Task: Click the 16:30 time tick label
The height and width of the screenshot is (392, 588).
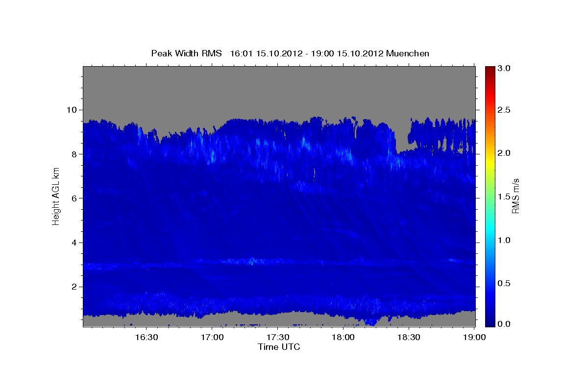Action: pyautogui.click(x=146, y=338)
